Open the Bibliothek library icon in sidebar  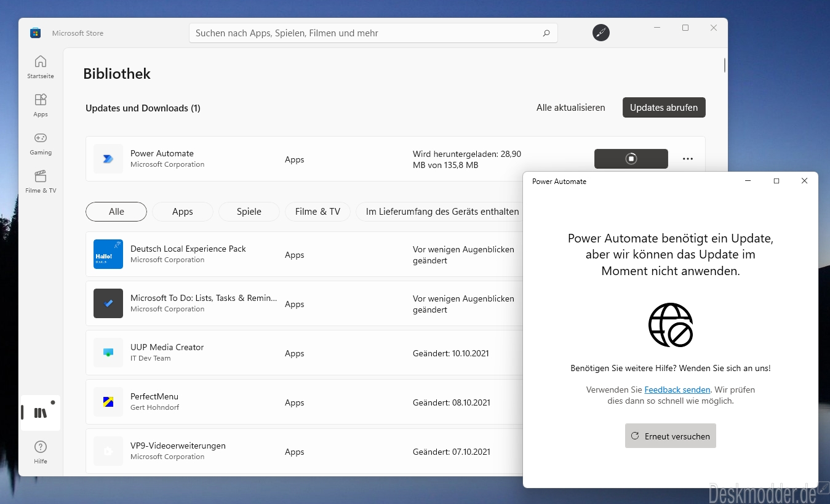41,413
